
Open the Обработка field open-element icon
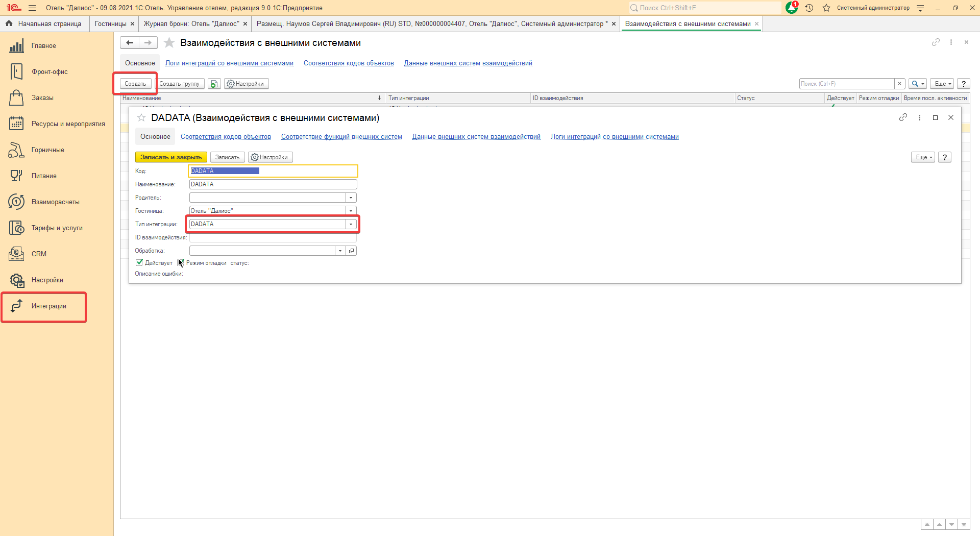[351, 251]
